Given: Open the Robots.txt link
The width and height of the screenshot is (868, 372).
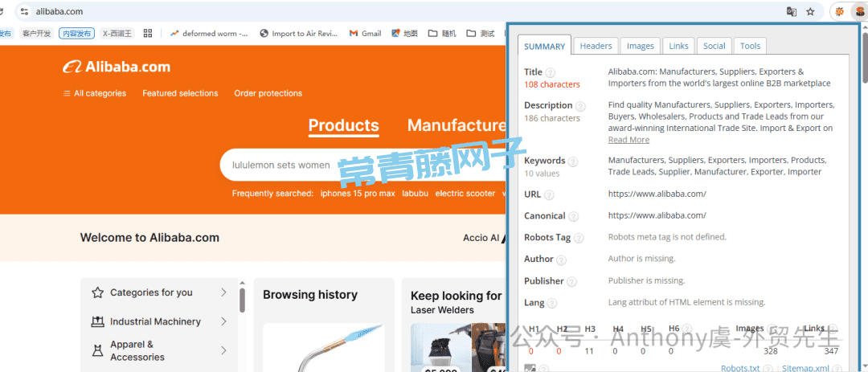Looking at the screenshot, I should point(740,368).
